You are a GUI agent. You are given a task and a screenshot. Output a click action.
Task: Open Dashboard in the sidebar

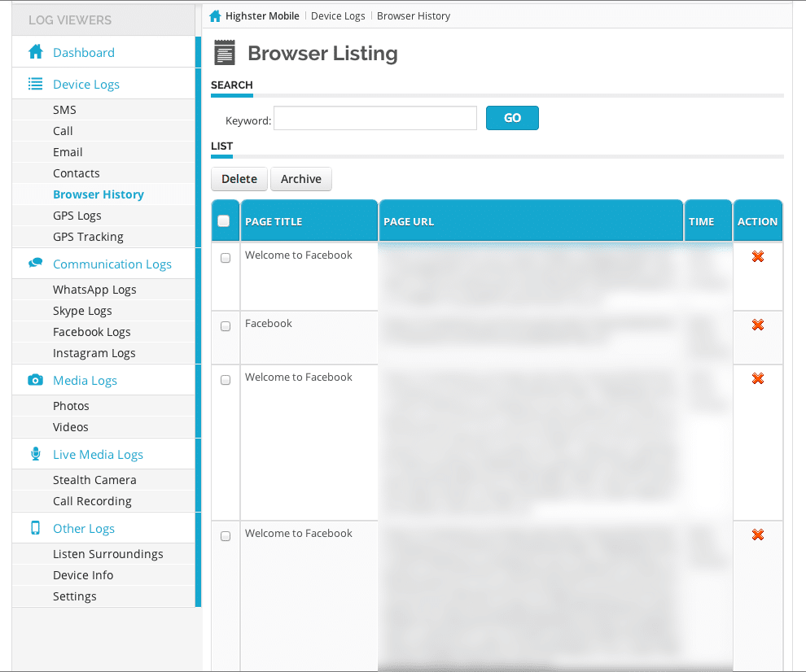(x=84, y=52)
